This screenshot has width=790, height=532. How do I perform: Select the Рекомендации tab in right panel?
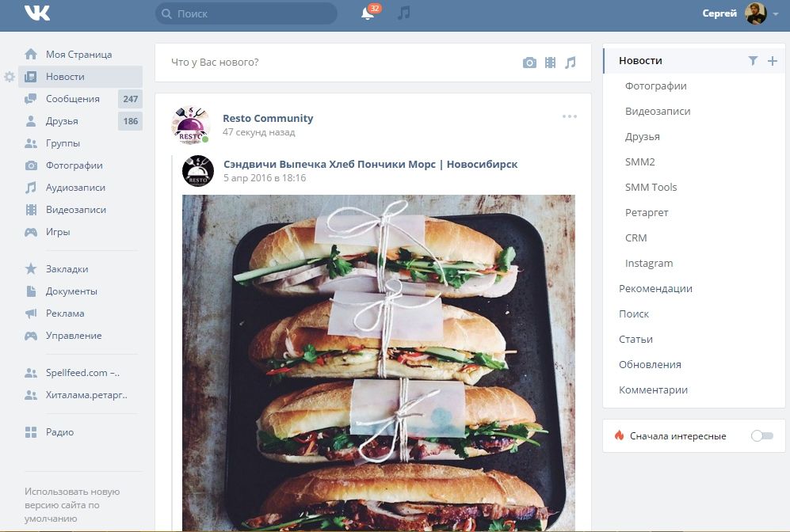(655, 288)
